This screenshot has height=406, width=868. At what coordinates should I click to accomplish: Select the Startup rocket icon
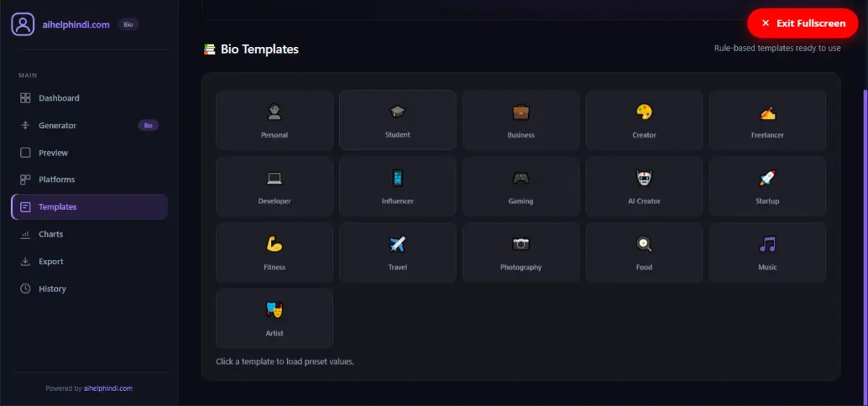[767, 178]
